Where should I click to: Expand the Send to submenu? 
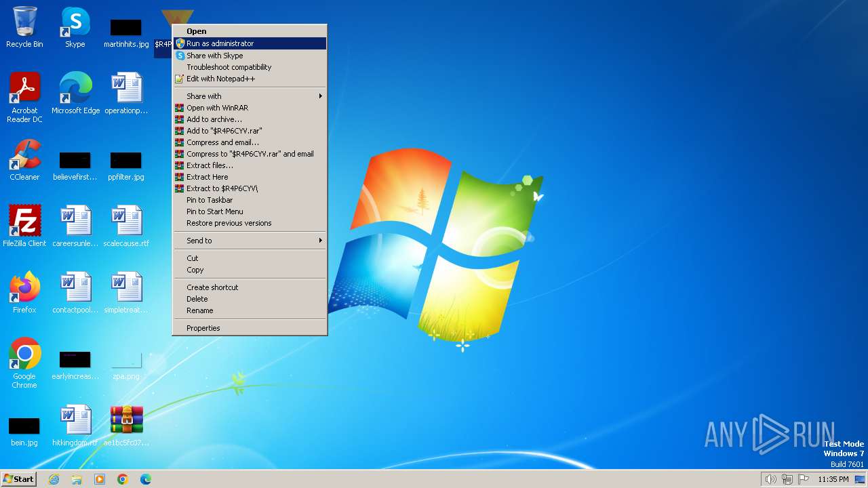click(x=250, y=241)
